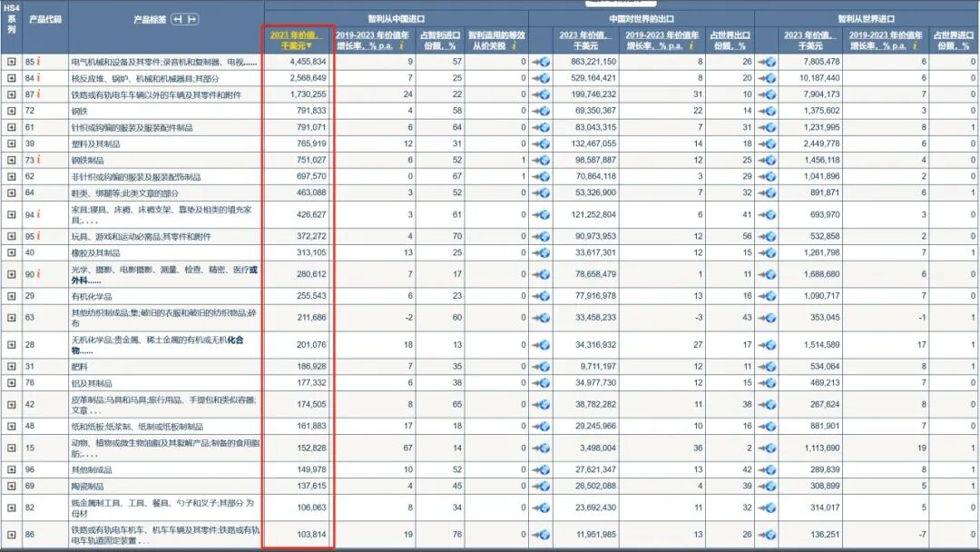Open the info icon beside product code 85

[x=39, y=61]
